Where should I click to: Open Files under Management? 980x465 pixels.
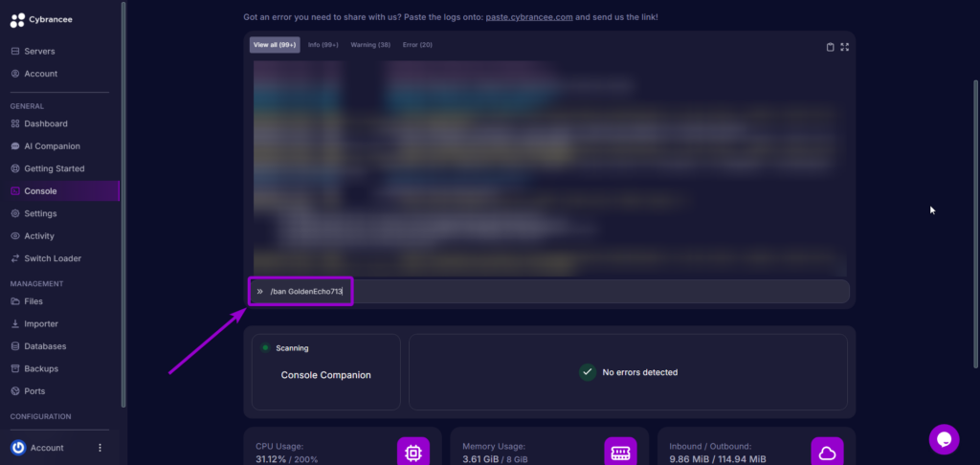click(33, 301)
